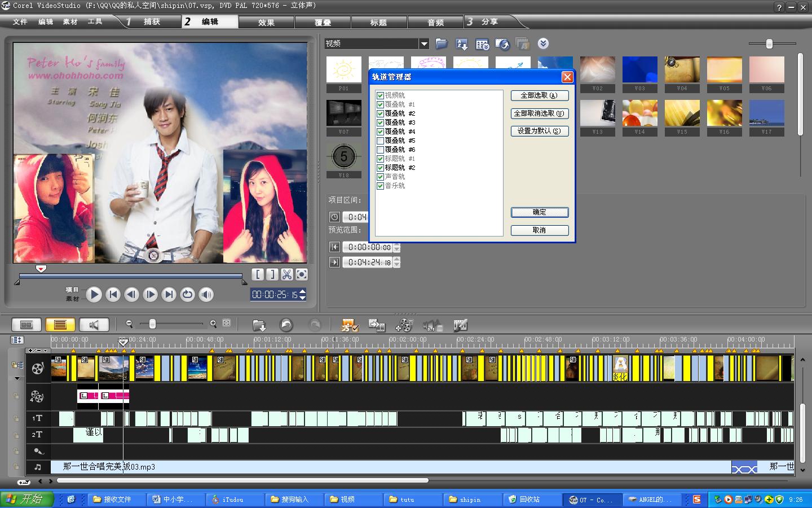Click the 全部选取 (A) button
Screen dimensions: 812x508
(x=539, y=95)
